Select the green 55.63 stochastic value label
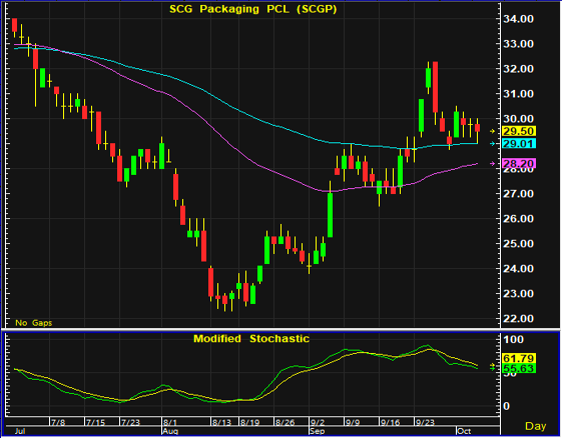Viewport: 562px width, 438px height. click(x=519, y=368)
